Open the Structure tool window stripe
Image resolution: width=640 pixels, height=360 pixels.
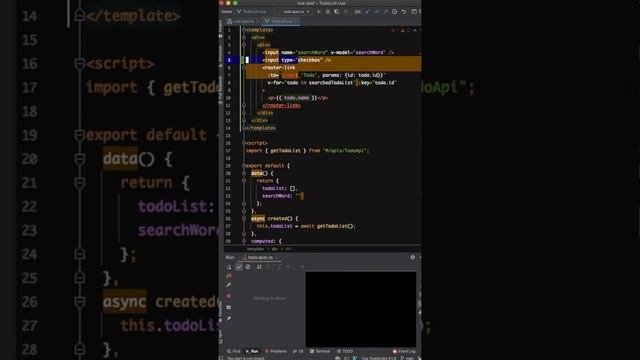(x=221, y=56)
